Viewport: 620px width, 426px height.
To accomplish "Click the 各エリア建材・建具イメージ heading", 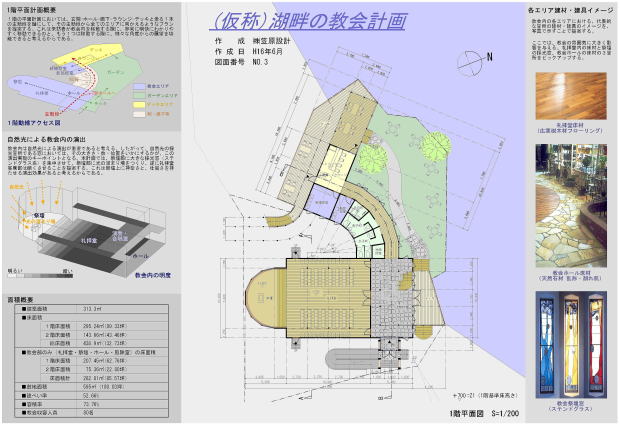I will pos(568,8).
